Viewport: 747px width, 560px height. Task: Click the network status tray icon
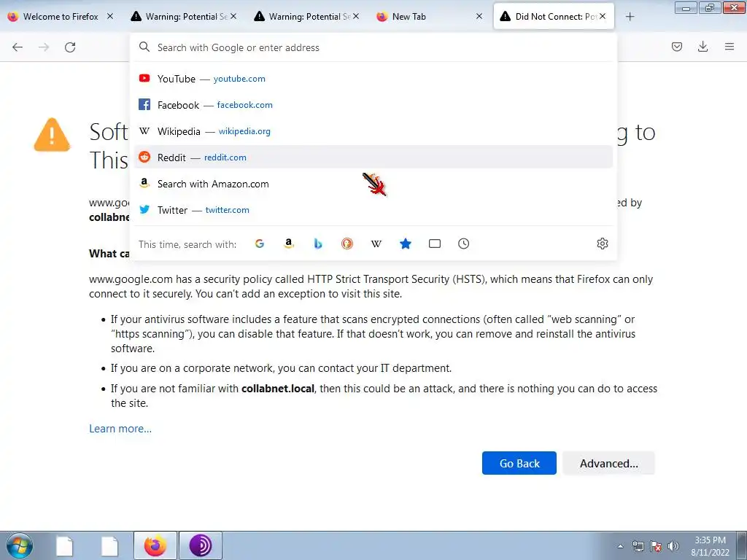click(638, 546)
